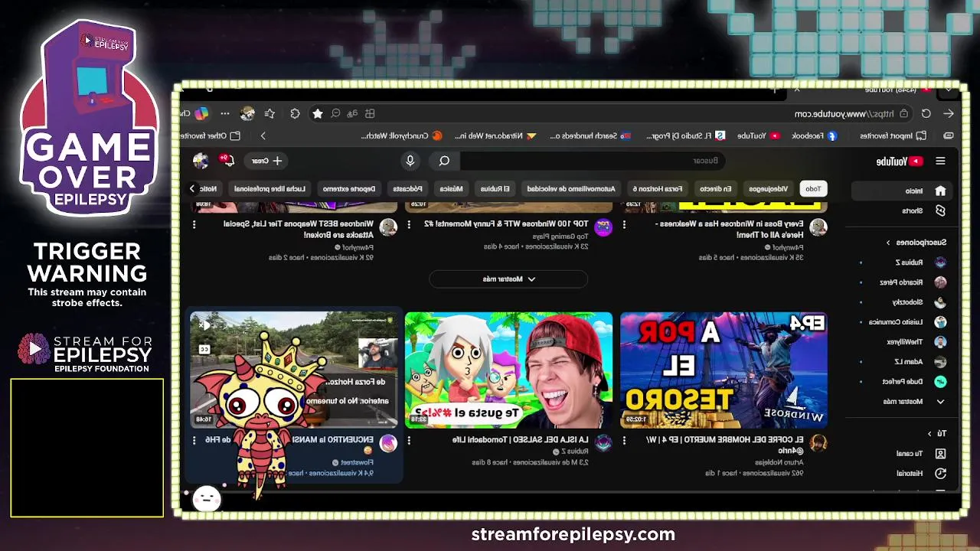Open the Rubius Z subscription
The image size is (980, 551).
point(903,262)
